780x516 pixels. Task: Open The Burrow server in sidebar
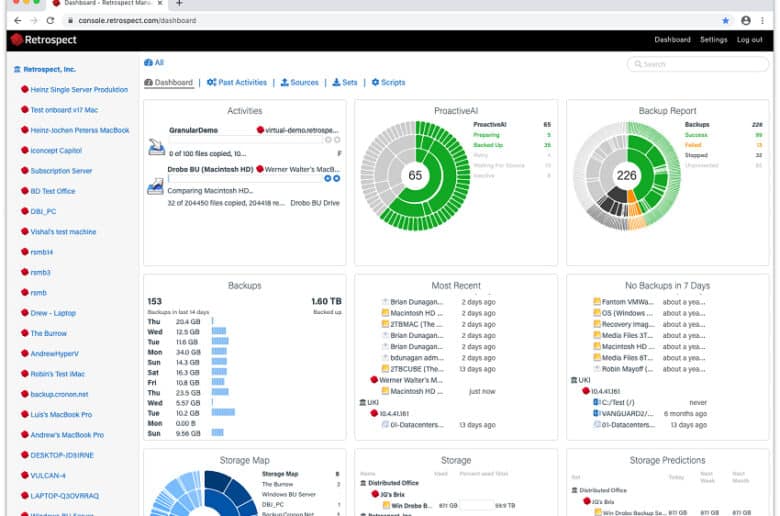(48, 333)
